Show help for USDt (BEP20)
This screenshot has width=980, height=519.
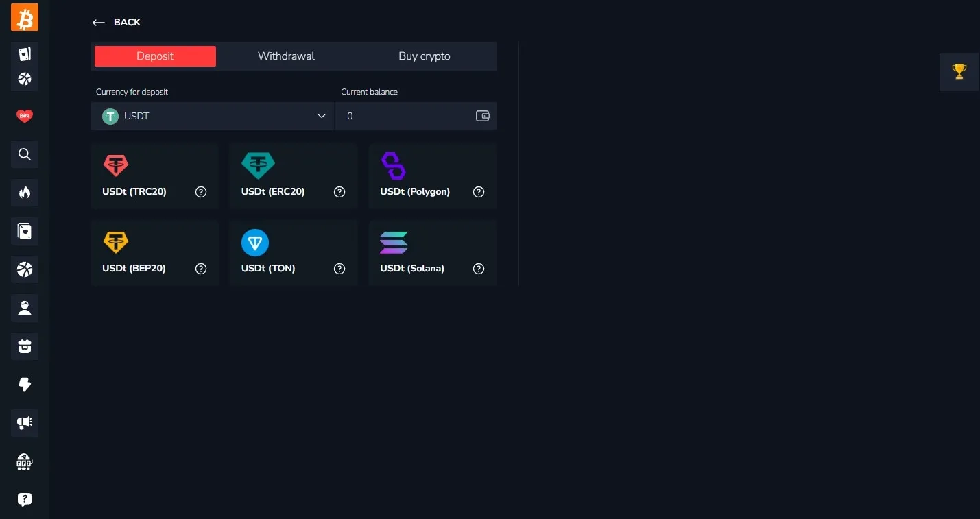point(201,269)
